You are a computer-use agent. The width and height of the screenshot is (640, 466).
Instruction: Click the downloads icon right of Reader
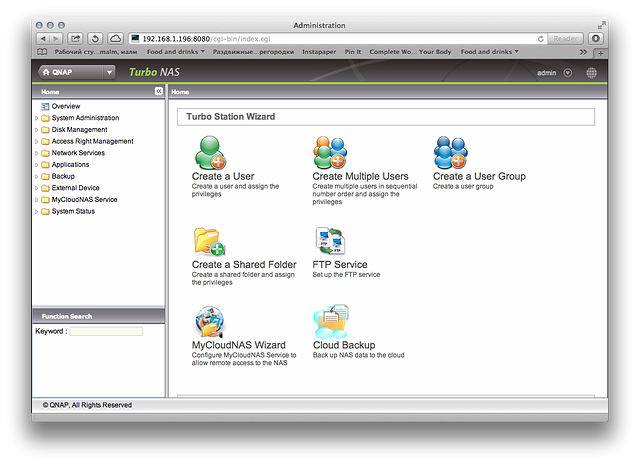(596, 39)
